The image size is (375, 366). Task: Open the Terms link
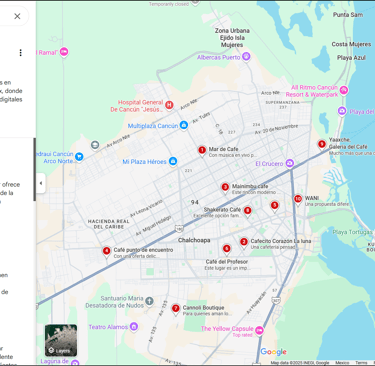(x=361, y=363)
